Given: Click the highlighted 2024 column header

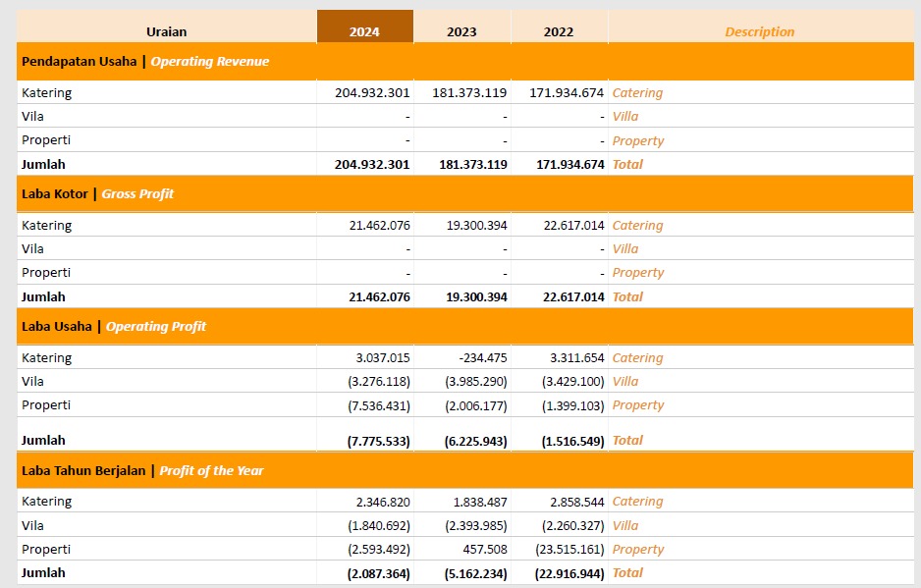Looking at the screenshot, I should (x=364, y=31).
